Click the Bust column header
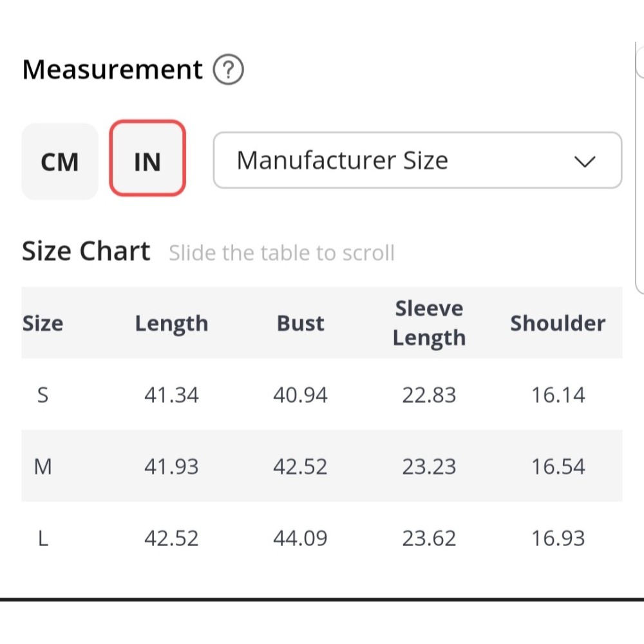 (300, 323)
